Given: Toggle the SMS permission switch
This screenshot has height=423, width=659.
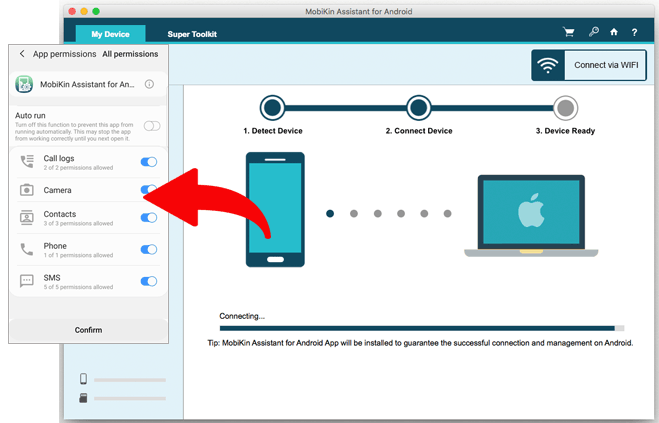Looking at the screenshot, I should coord(149,281).
